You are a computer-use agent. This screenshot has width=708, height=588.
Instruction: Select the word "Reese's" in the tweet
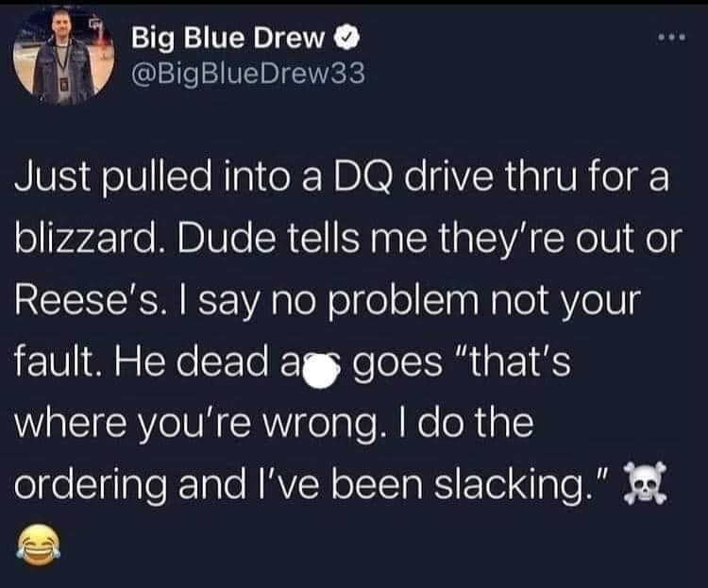86,300
